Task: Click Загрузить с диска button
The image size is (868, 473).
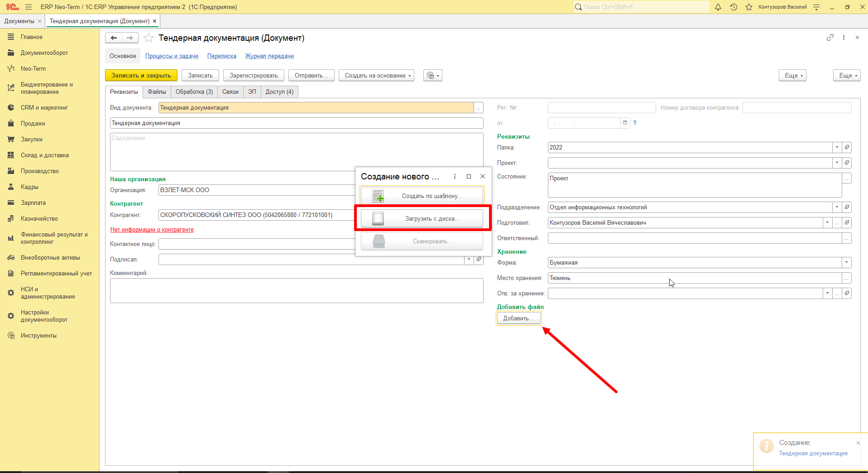Action: click(x=422, y=218)
